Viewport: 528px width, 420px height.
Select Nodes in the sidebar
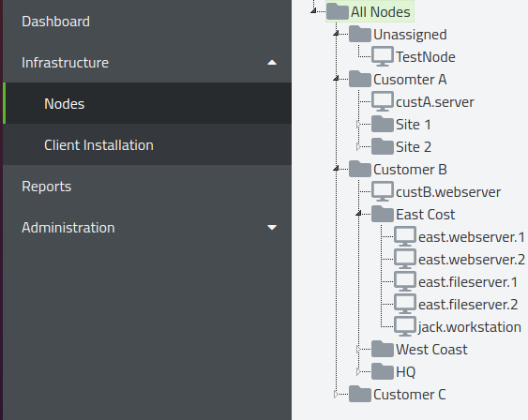pyautogui.click(x=147, y=103)
